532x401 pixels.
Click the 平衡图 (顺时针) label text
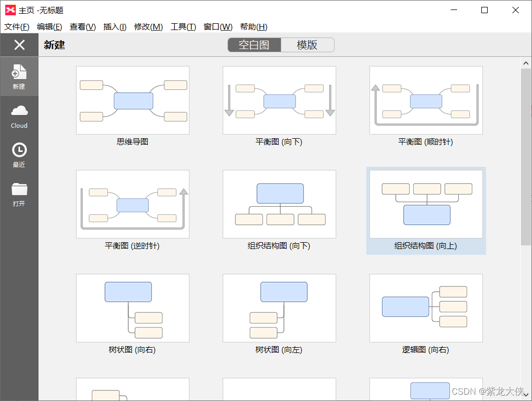tap(425, 142)
